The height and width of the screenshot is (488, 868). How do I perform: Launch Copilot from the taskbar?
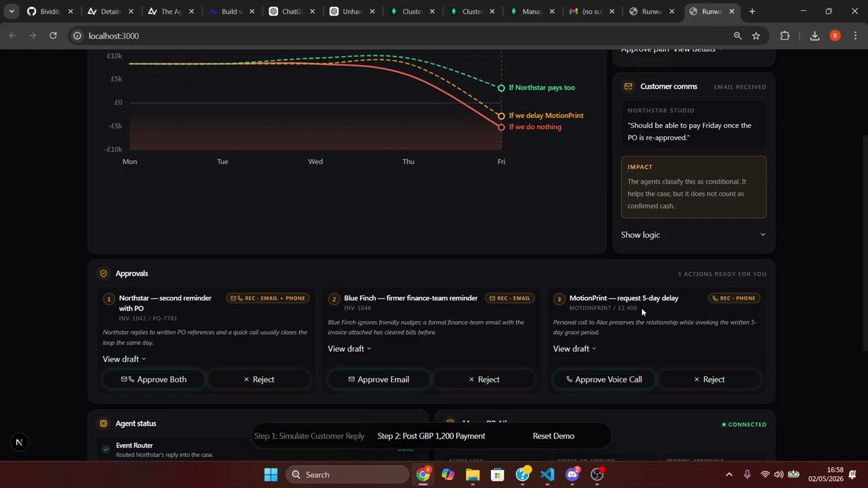pos(448,474)
